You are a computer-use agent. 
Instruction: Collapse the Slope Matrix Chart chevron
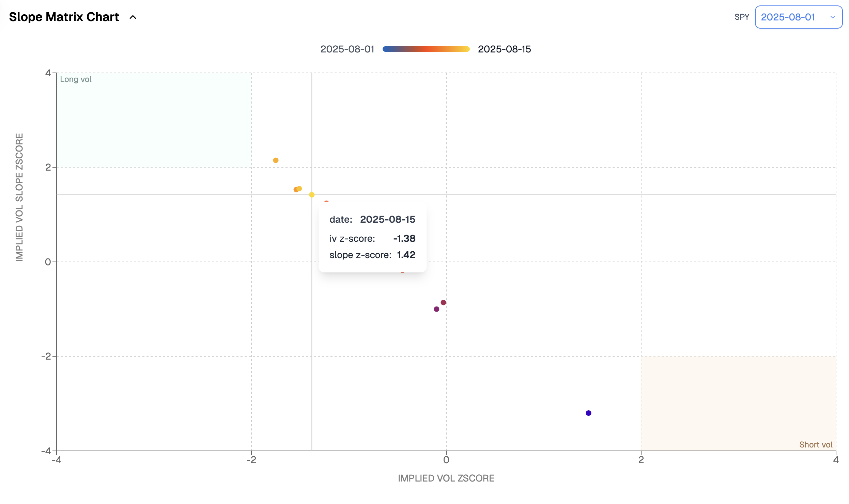tap(133, 17)
